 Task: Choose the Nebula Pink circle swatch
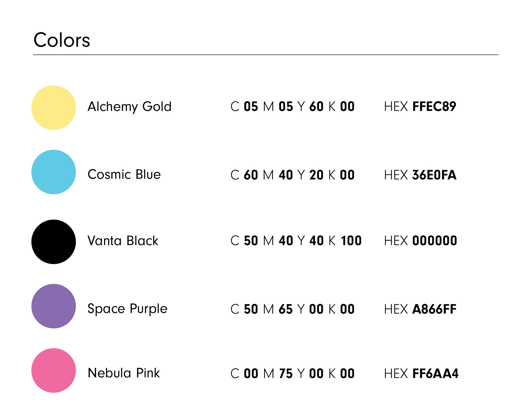(54, 370)
